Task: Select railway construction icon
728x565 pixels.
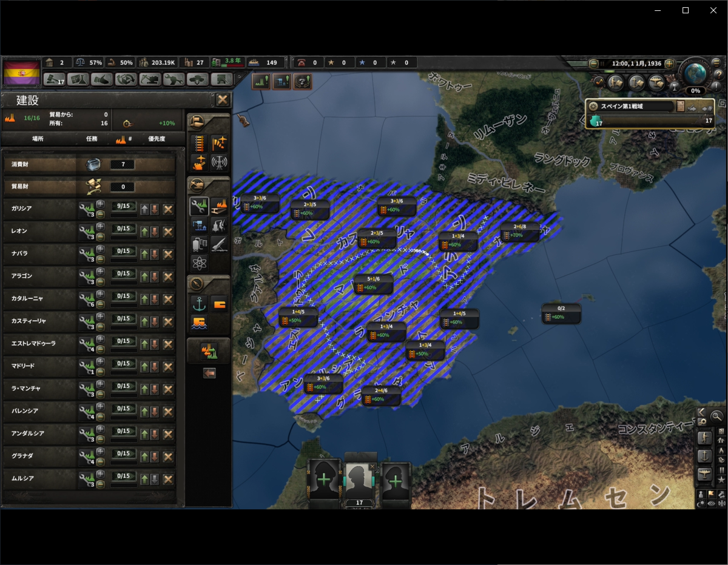Action: pyautogui.click(x=200, y=144)
